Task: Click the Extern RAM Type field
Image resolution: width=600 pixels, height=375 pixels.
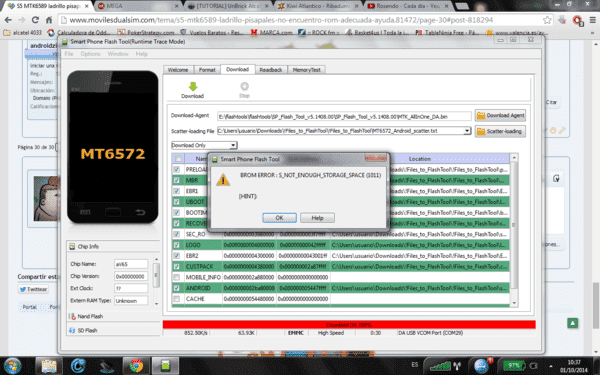Action: tap(131, 301)
